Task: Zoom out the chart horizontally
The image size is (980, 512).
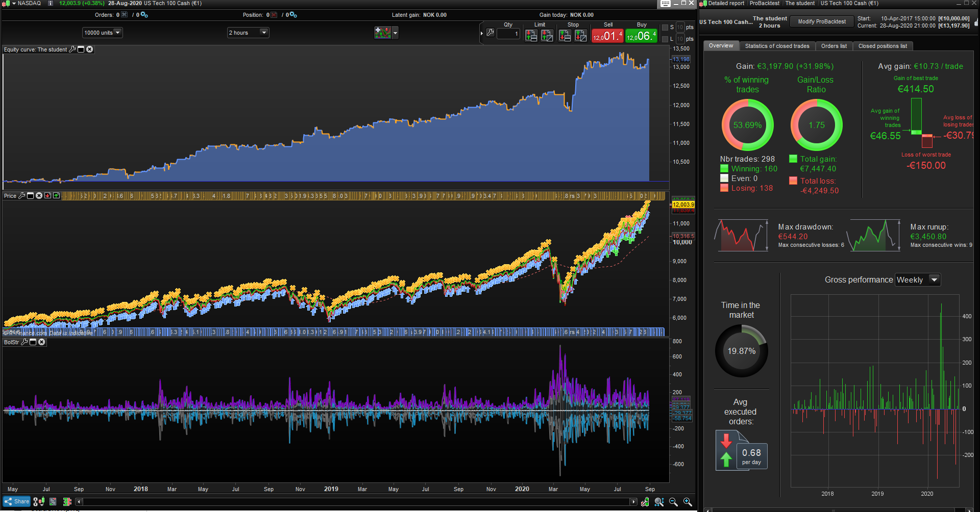Action: click(x=673, y=502)
